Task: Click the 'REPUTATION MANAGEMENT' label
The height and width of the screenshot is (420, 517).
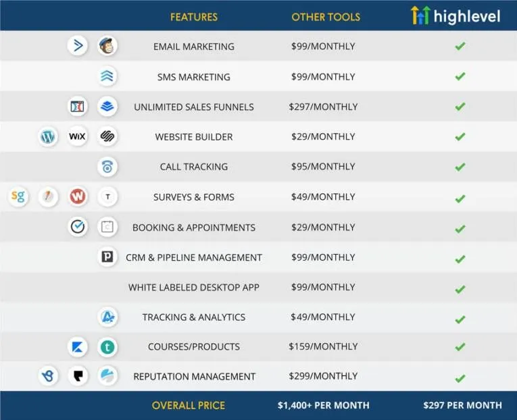Action: coord(194,376)
